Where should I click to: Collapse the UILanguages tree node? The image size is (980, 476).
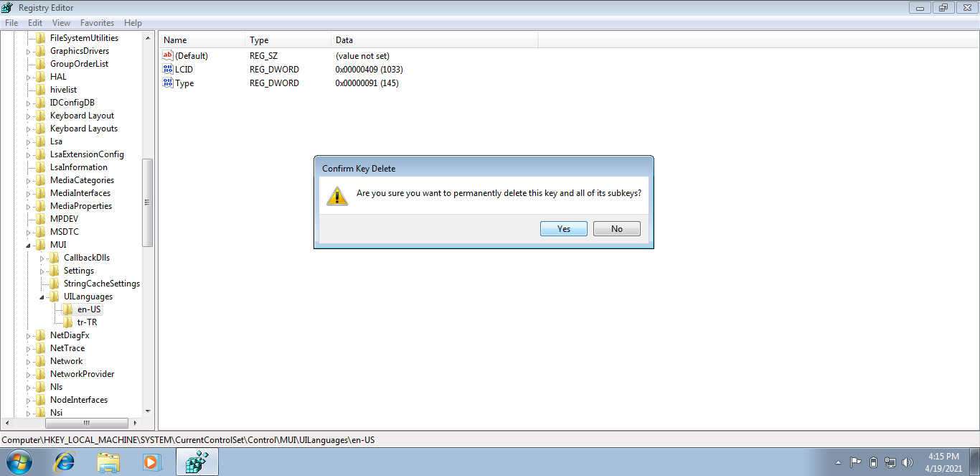pos(42,297)
